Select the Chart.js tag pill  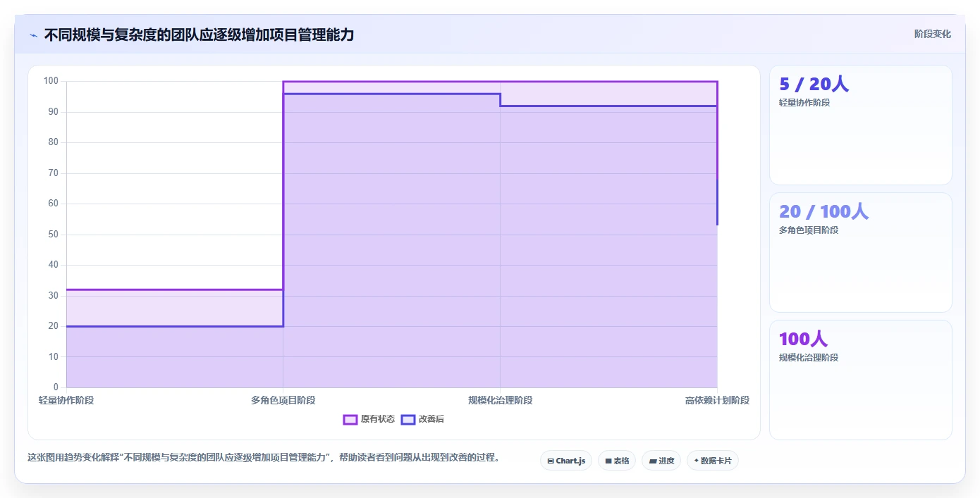pyautogui.click(x=566, y=461)
